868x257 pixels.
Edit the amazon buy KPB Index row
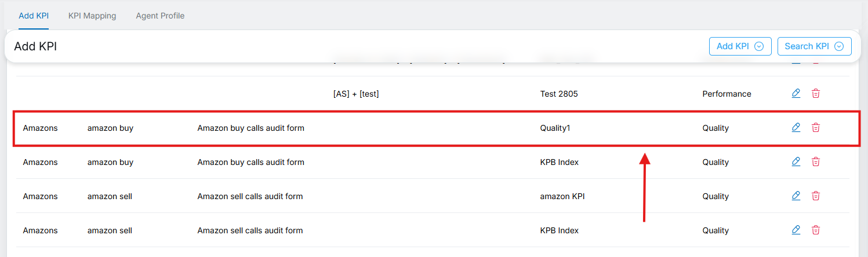click(796, 161)
